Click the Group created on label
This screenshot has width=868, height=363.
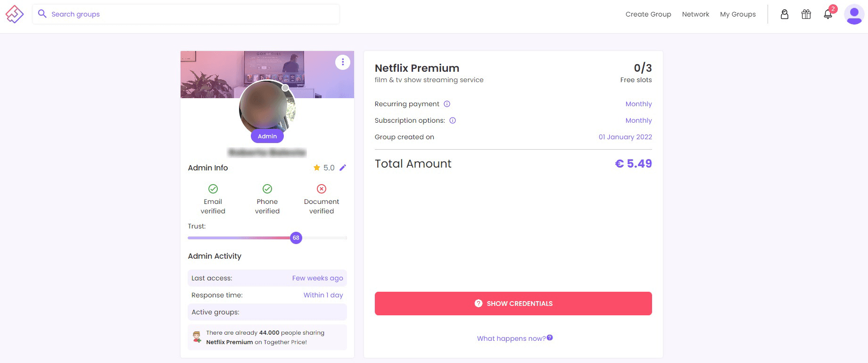coord(405,137)
